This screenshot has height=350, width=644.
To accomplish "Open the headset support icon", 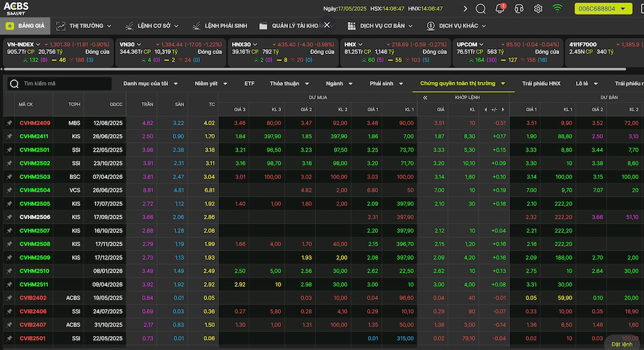I will coord(519,9).
